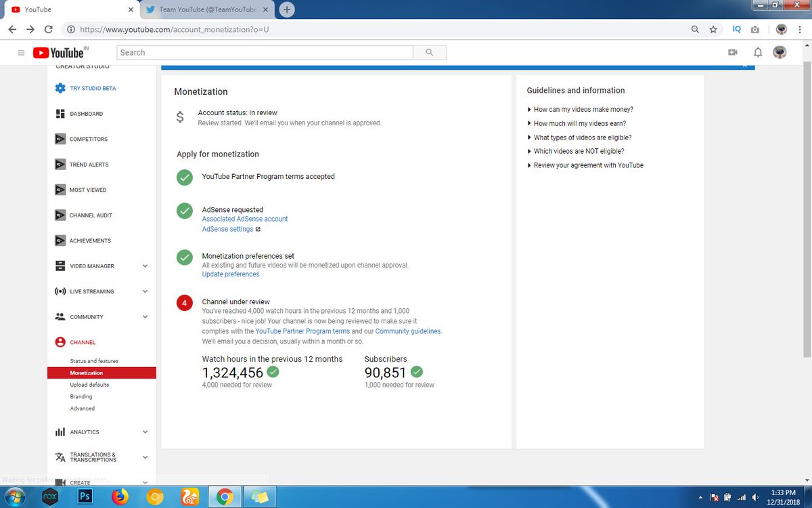Go to the YouTube logo home

click(58, 53)
